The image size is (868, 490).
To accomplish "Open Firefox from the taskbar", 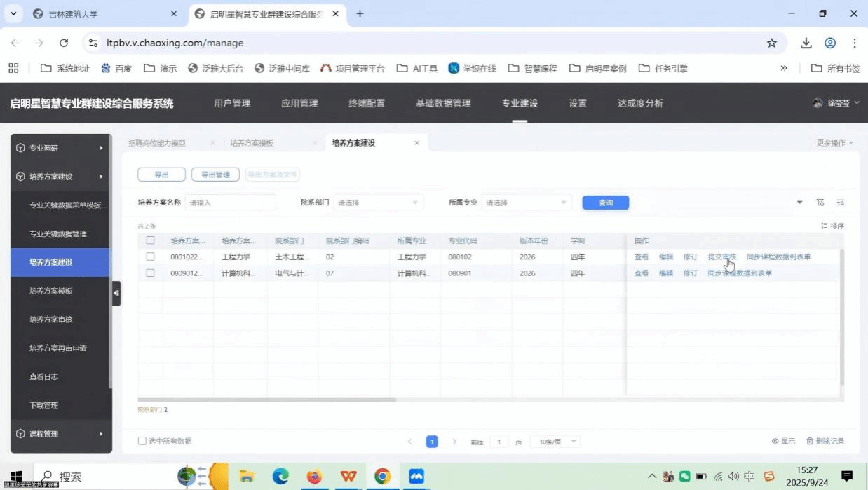I will point(314,477).
